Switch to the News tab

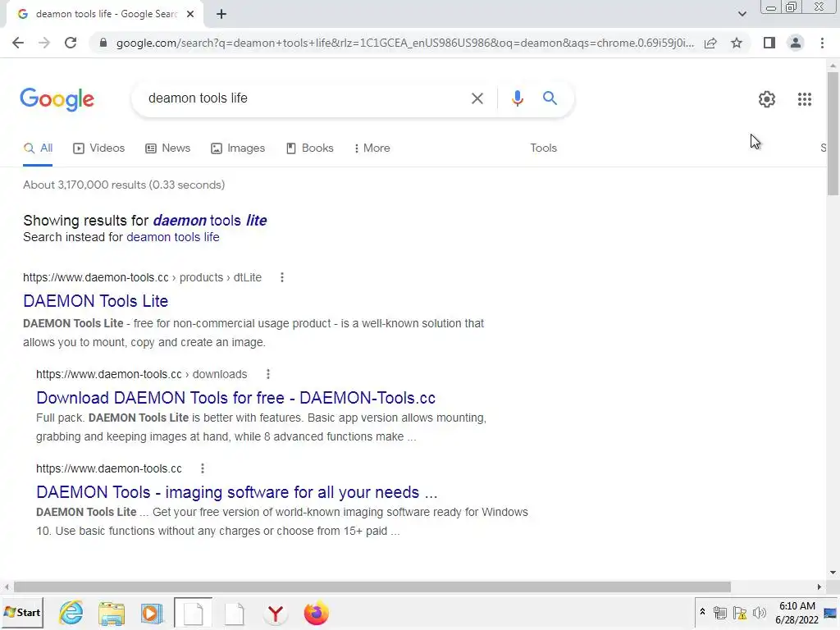pos(167,148)
